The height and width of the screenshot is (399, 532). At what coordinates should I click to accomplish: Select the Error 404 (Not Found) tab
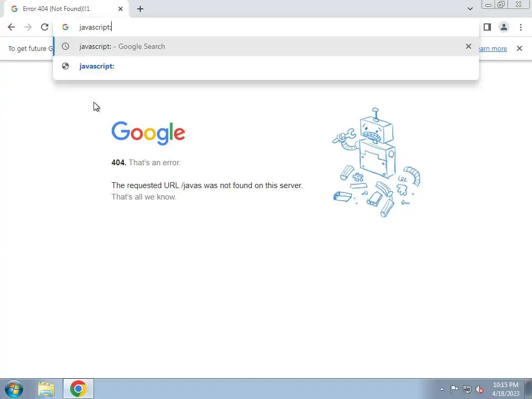(x=66, y=9)
